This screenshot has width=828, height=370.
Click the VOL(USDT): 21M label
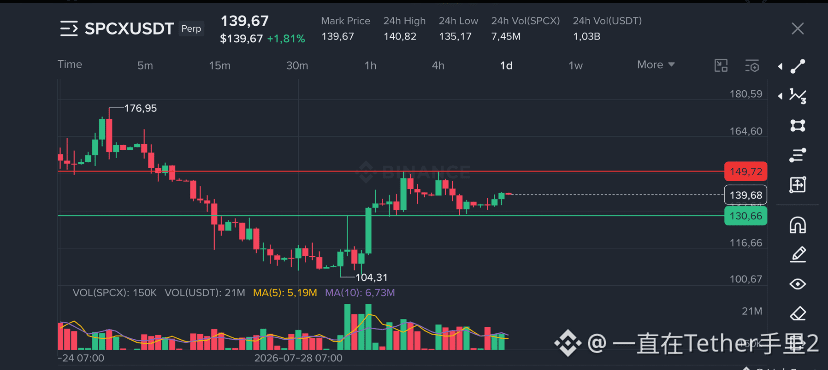point(205,292)
